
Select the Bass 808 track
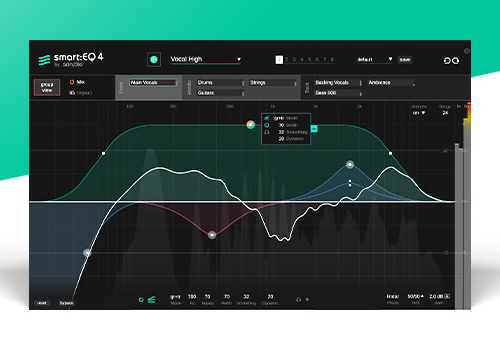pyautogui.click(x=338, y=93)
